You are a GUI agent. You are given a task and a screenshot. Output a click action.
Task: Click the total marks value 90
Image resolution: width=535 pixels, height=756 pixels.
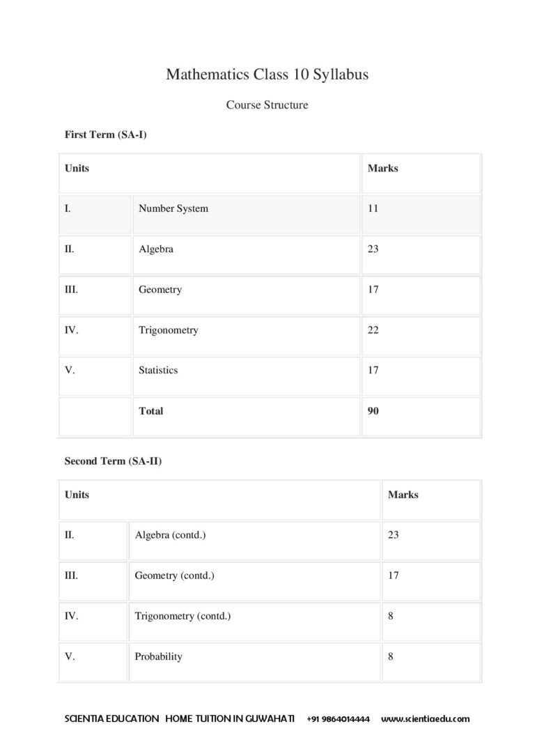coord(373,411)
